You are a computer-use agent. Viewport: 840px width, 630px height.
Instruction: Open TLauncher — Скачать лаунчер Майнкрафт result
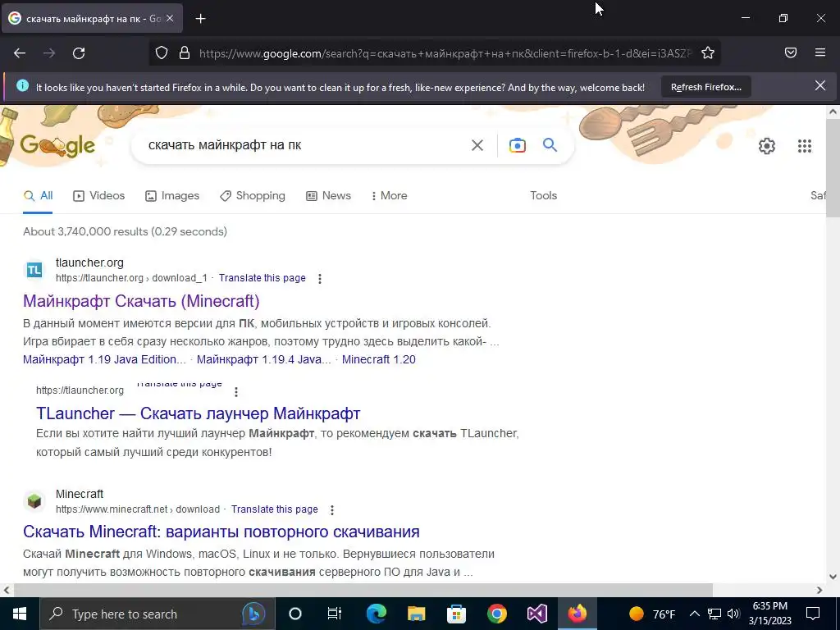[x=199, y=413]
